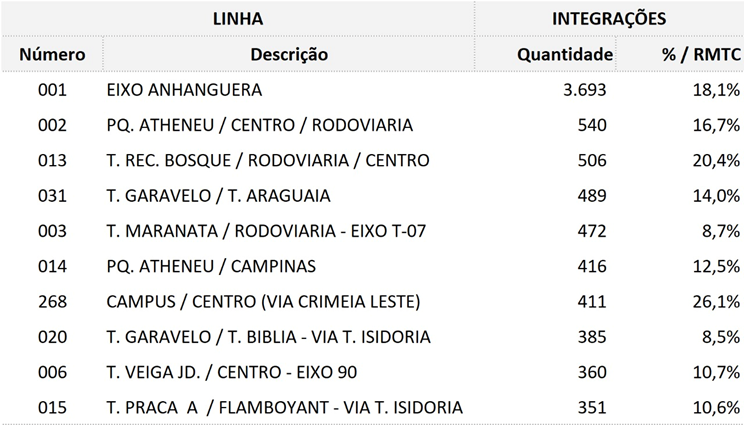
Task: Select T. REC. BOSQUE / RODOVIARIA / CENTRO
Action: pyautogui.click(x=268, y=160)
